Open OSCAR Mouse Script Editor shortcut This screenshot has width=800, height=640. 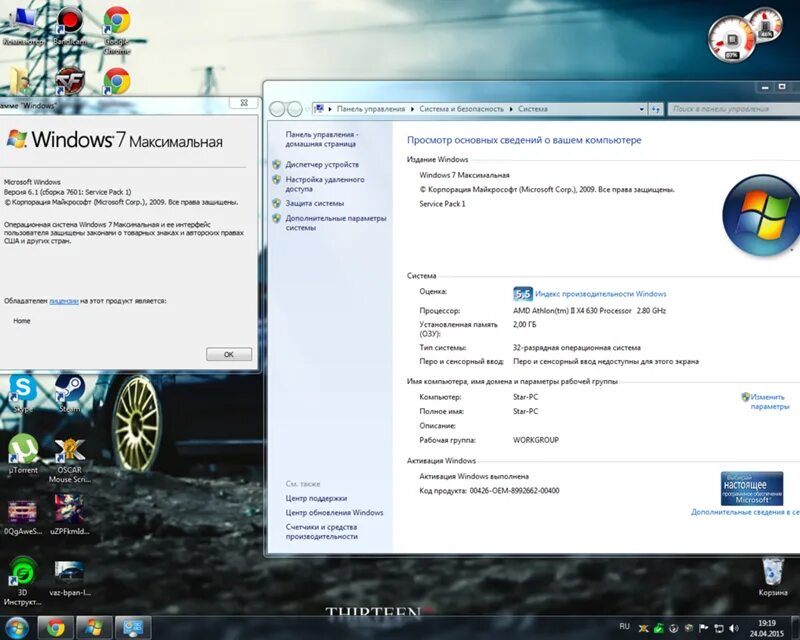pyautogui.click(x=70, y=460)
